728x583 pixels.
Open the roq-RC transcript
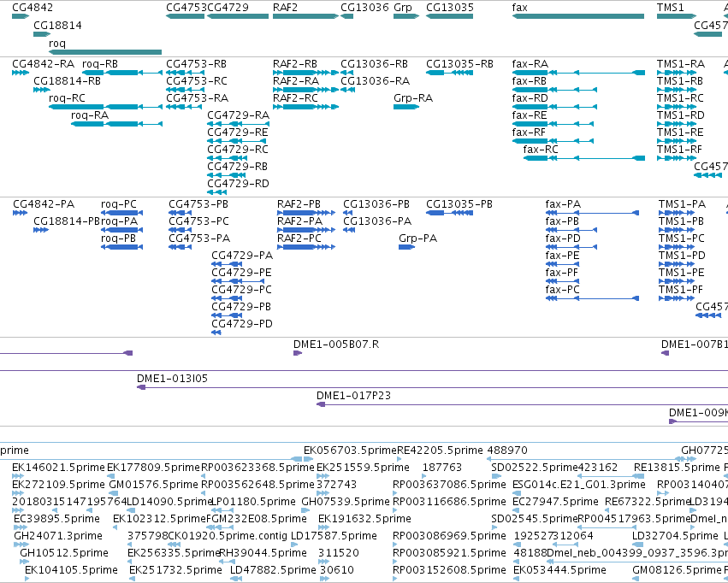pyautogui.click(x=105, y=107)
